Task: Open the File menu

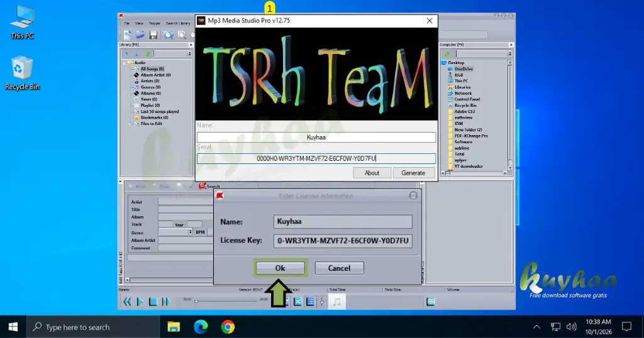Action: point(126,23)
